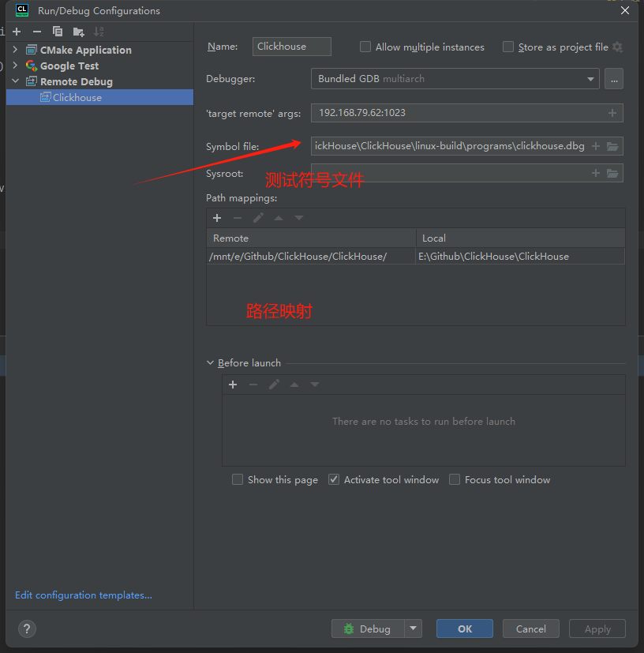Uncheck Activate tool window

[334, 479]
